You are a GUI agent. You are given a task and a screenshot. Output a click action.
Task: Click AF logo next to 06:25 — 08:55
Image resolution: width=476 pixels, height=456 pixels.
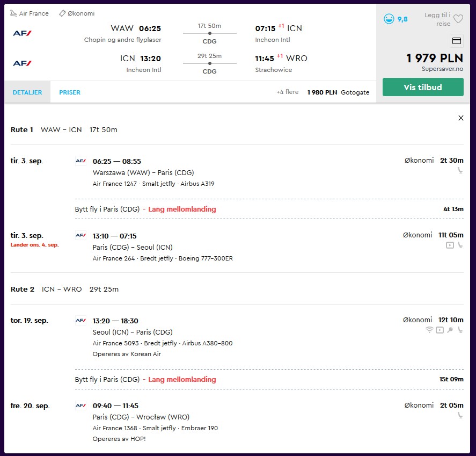80,161
